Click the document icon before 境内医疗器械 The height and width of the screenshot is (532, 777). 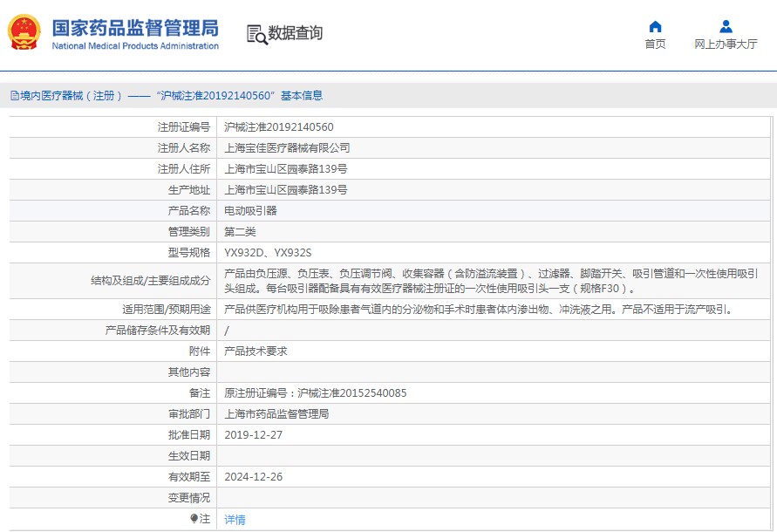[14, 96]
